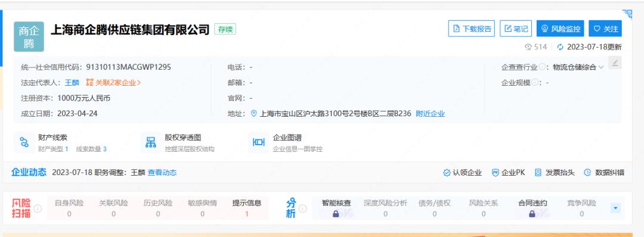
Task: Click the related-companies tree icon
Action: [x=89, y=82]
